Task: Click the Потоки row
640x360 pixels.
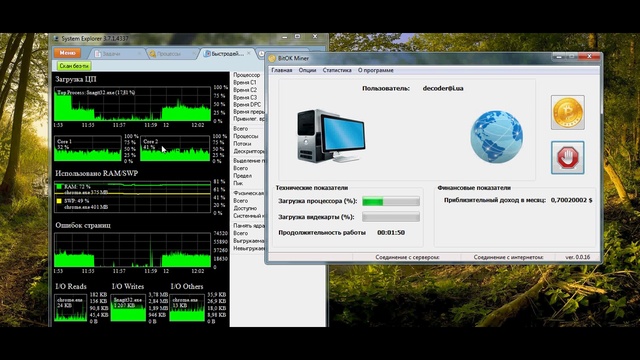Action: (242, 144)
